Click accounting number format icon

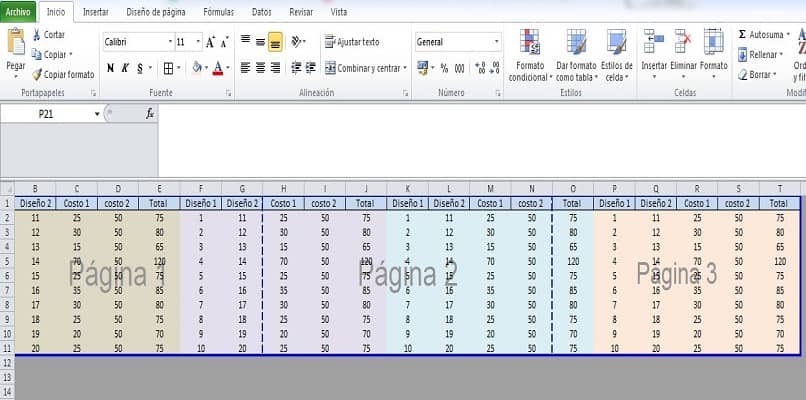pyautogui.click(x=423, y=68)
